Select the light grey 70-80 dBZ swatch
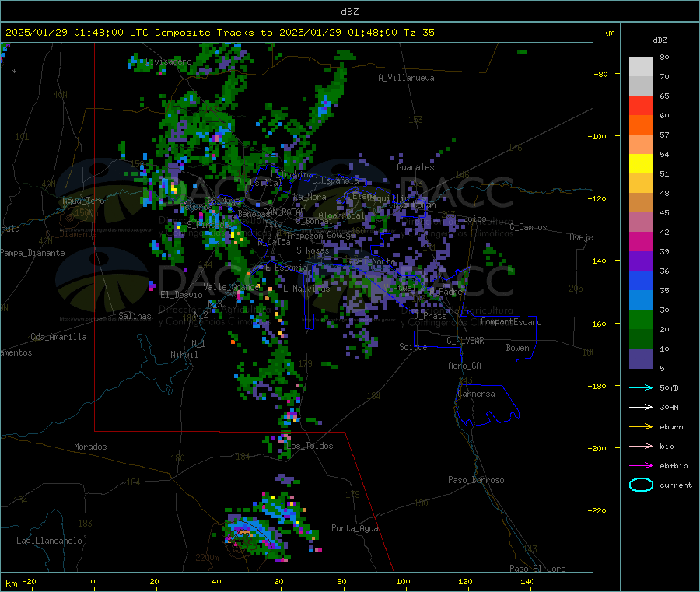This screenshot has height=592, width=700. 641,67
